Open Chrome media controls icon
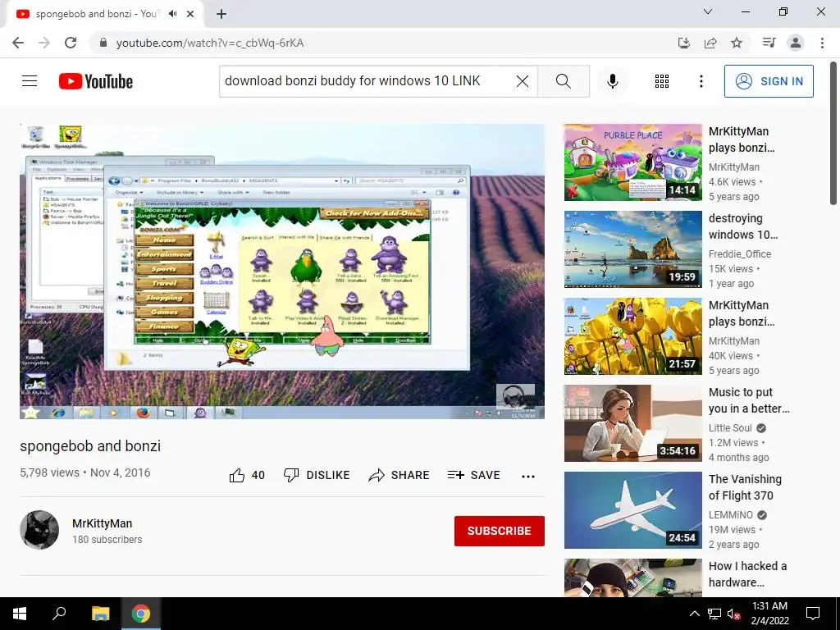 [769, 43]
